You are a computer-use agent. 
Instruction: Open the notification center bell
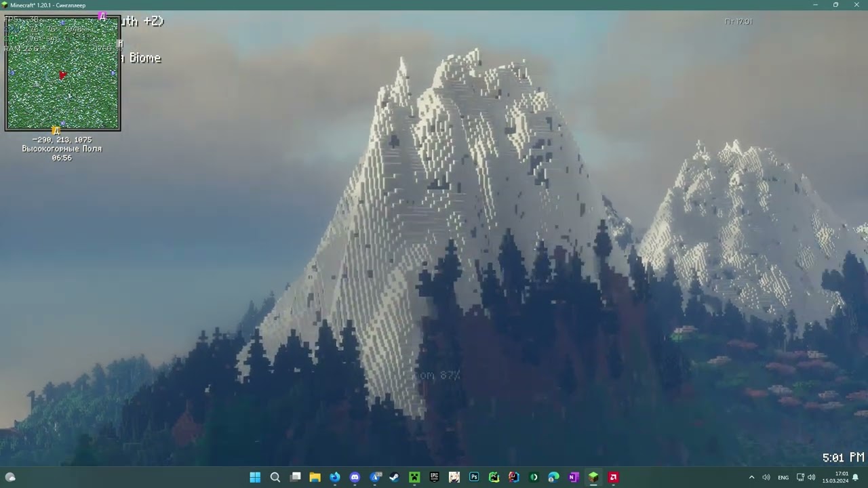pyautogui.click(x=856, y=477)
